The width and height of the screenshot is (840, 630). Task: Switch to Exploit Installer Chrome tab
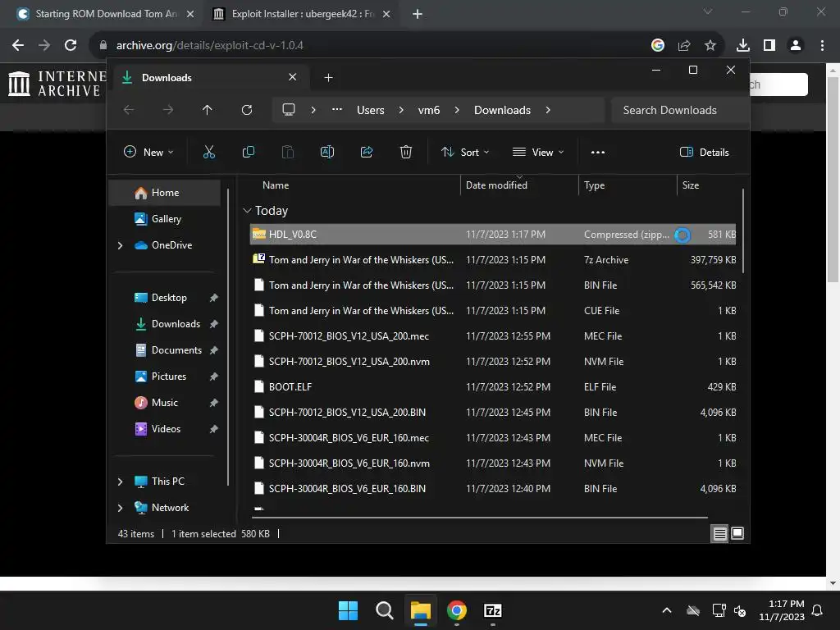click(x=302, y=14)
